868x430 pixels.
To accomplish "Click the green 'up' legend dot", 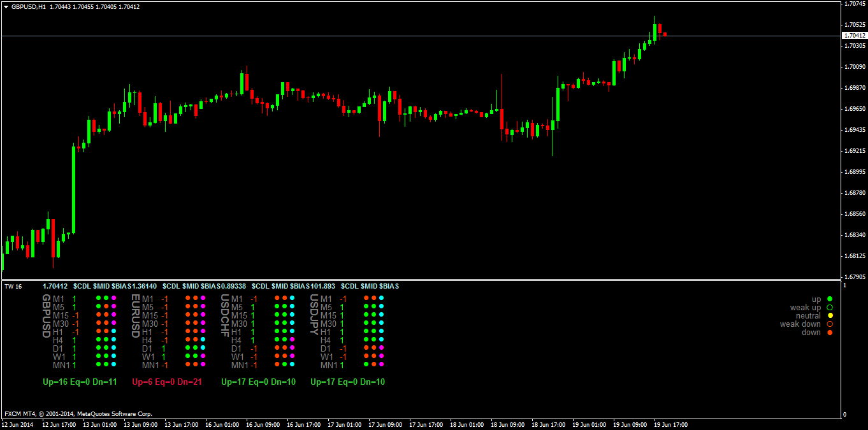I will 830,299.
